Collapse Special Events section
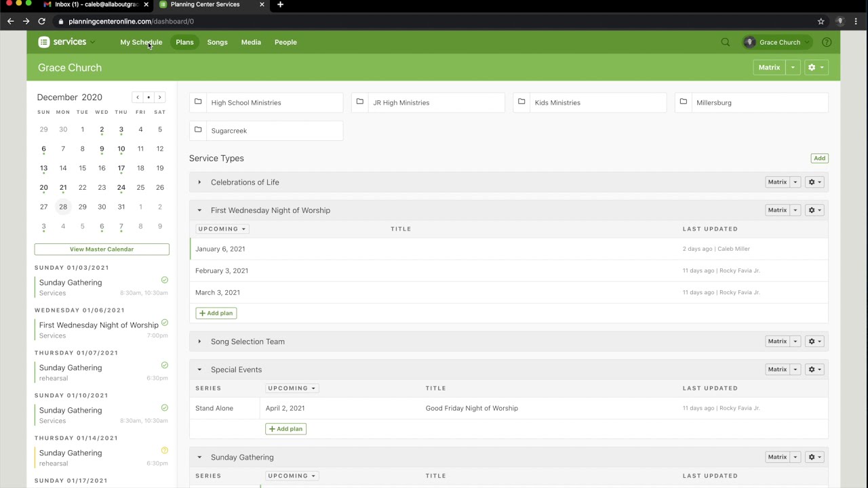The image size is (868, 488). (x=199, y=369)
